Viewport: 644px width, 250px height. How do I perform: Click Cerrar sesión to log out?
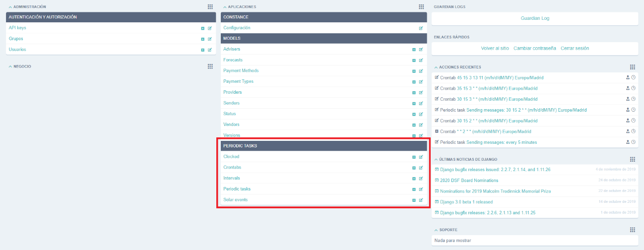pos(575,48)
